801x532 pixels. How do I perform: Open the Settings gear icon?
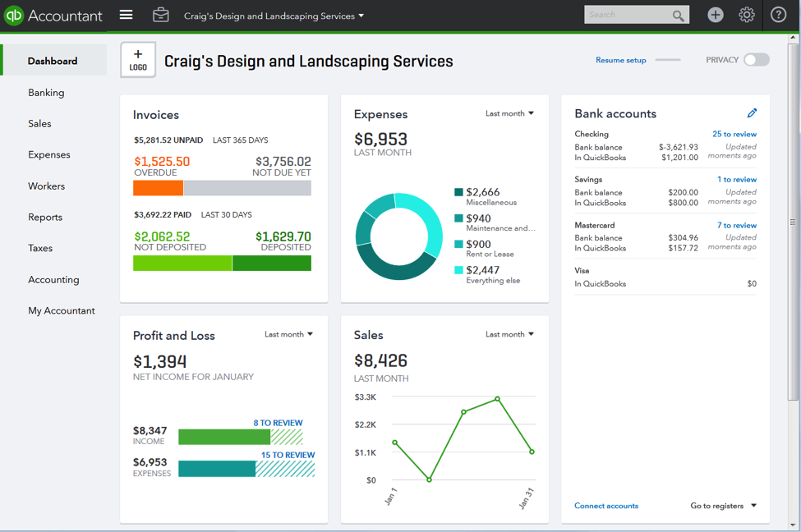(747, 15)
